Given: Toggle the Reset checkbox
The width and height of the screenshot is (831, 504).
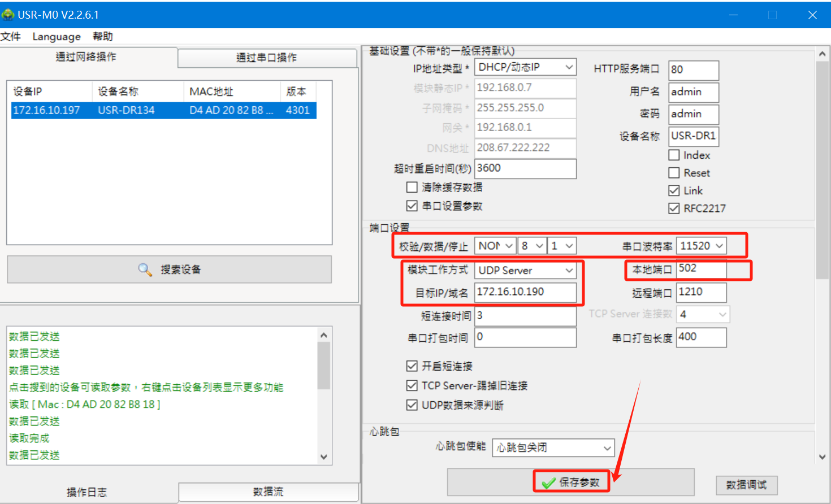Looking at the screenshot, I should click(674, 172).
